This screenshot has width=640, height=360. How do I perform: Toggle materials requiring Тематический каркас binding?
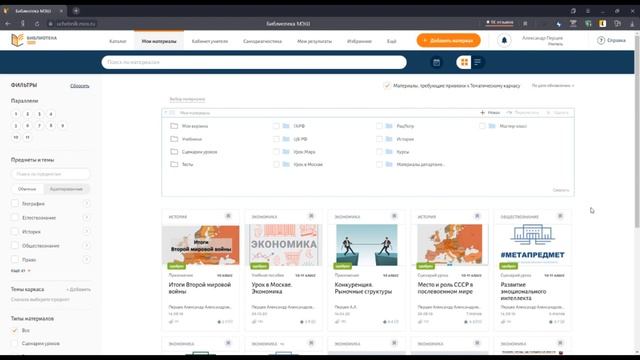click(x=387, y=86)
